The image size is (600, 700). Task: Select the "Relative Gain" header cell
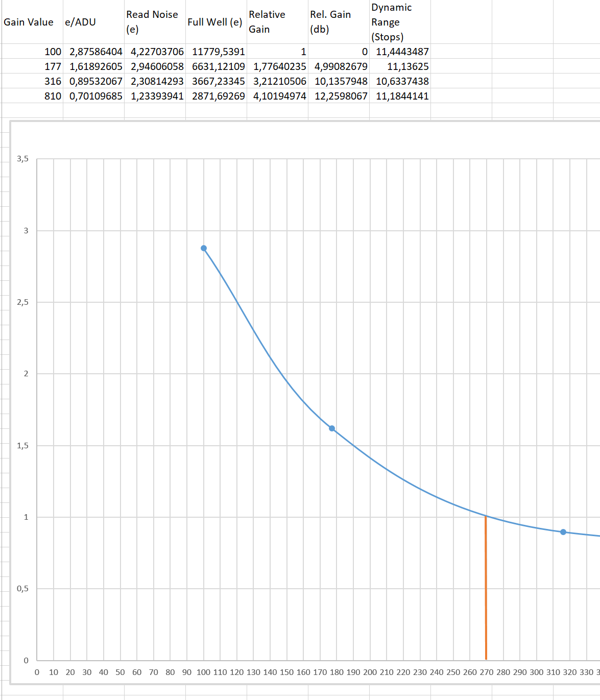[x=267, y=22]
